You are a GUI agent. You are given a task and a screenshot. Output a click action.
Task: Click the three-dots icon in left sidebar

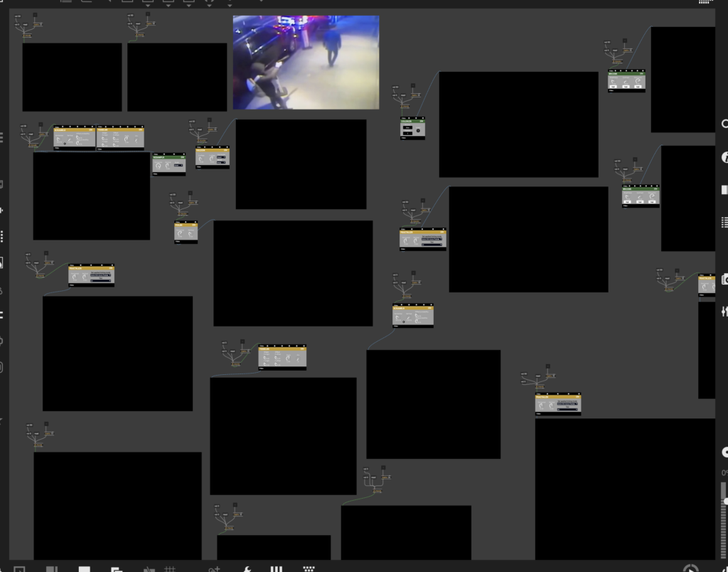(x=2, y=235)
